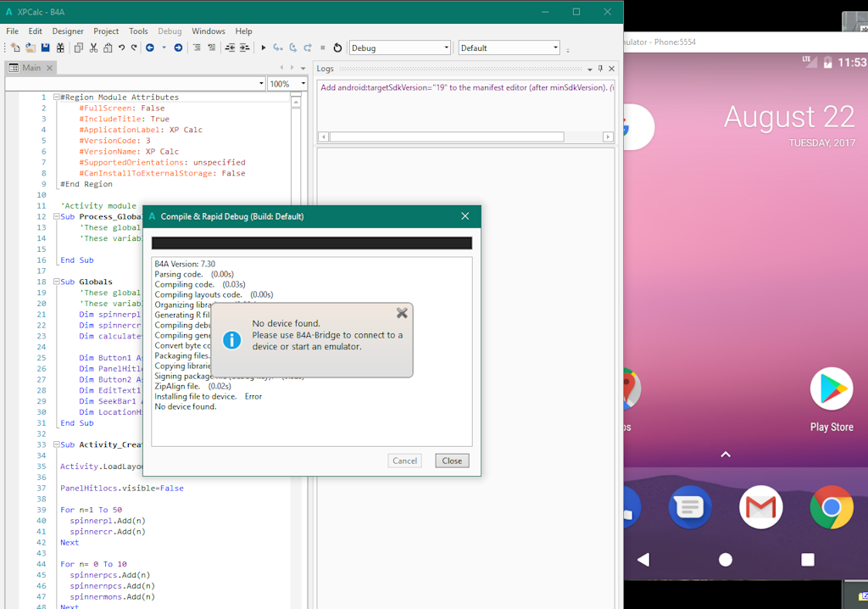868x609 pixels.
Task: Dismiss the No device found popup
Action: 402,312
